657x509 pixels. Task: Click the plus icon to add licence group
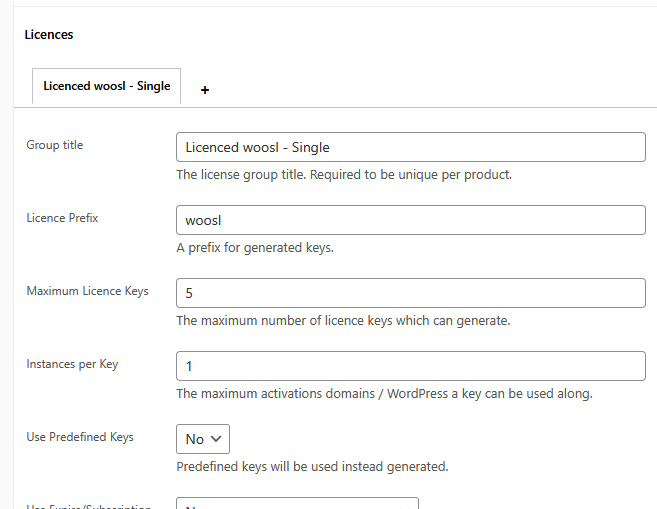(x=205, y=90)
